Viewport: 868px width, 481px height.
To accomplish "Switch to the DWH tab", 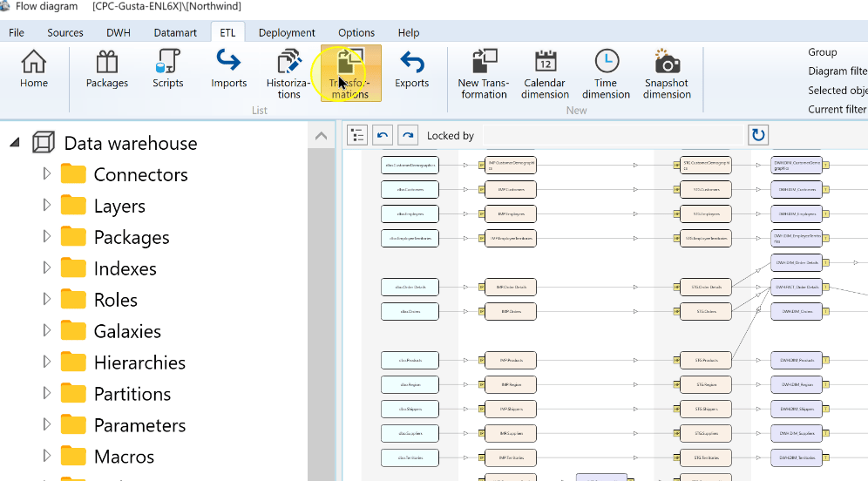I will [x=119, y=32].
